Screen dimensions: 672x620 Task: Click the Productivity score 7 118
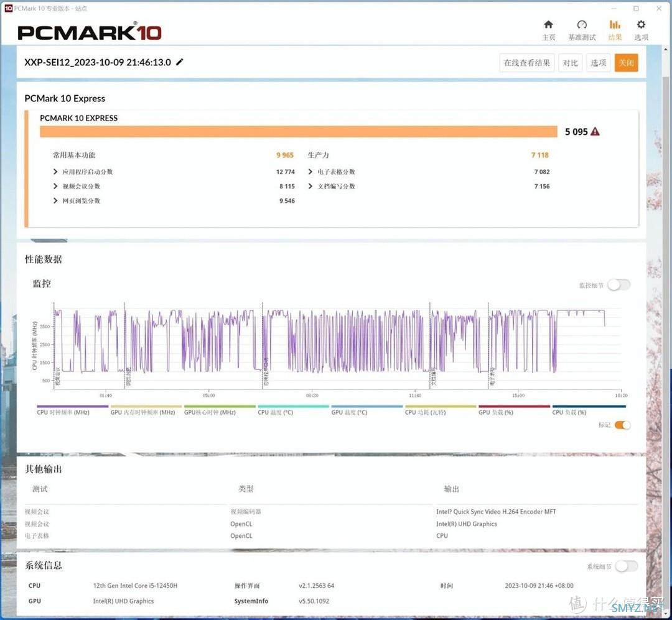(540, 155)
